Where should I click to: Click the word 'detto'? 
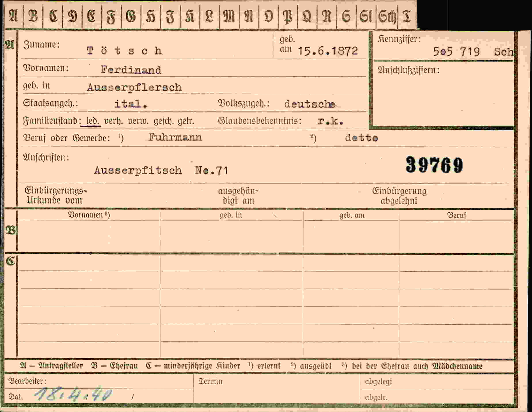[361, 138]
